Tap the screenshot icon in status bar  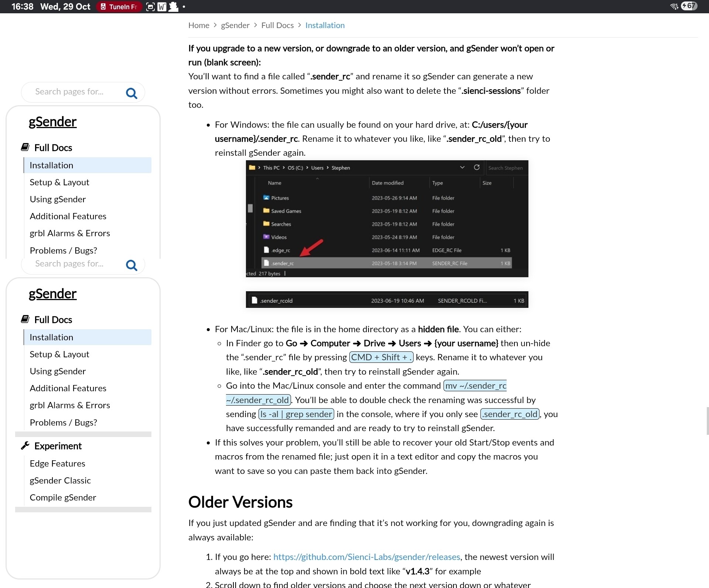coord(150,7)
